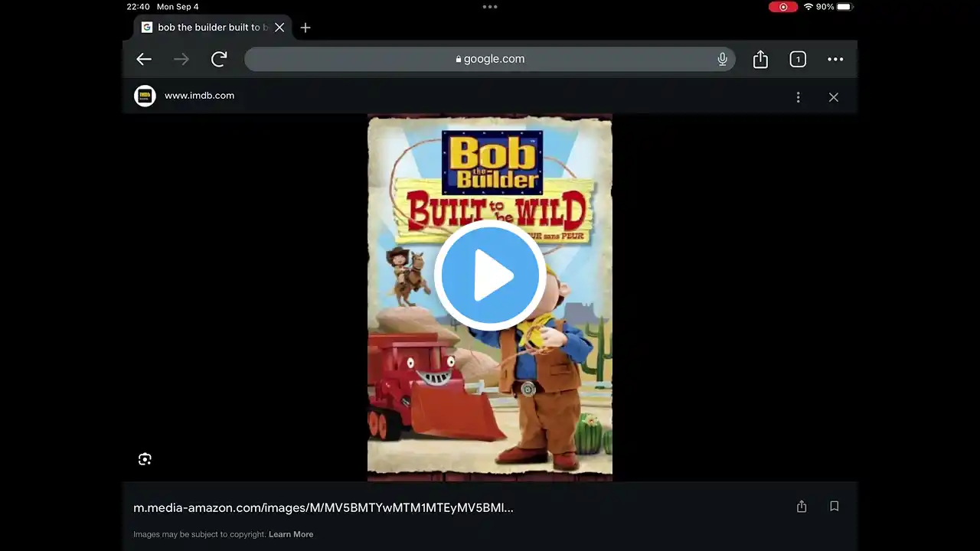Go back using the browser back arrow
The height and width of the screenshot is (551, 980).
pyautogui.click(x=144, y=59)
